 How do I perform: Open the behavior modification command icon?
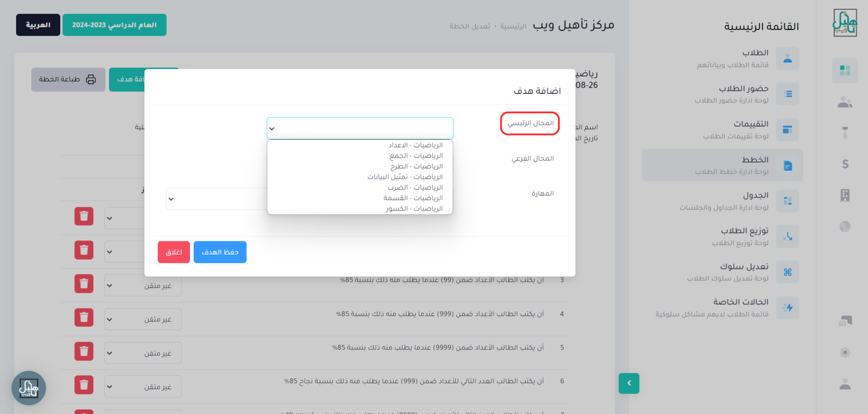(x=787, y=272)
